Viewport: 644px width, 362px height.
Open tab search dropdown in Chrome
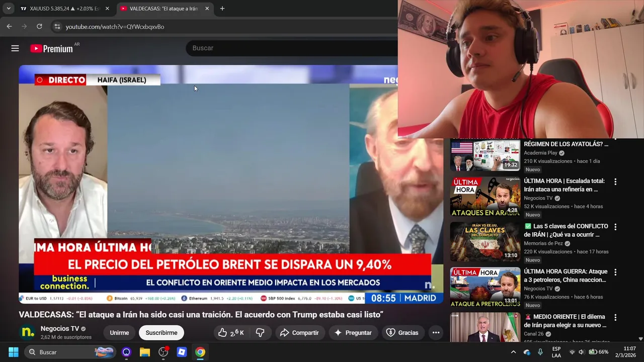coord(9,9)
